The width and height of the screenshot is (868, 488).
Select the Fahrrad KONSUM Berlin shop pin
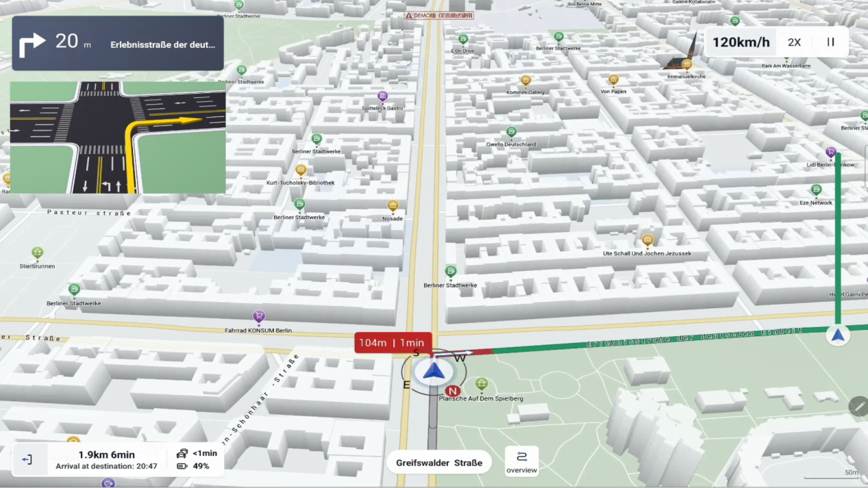click(259, 316)
